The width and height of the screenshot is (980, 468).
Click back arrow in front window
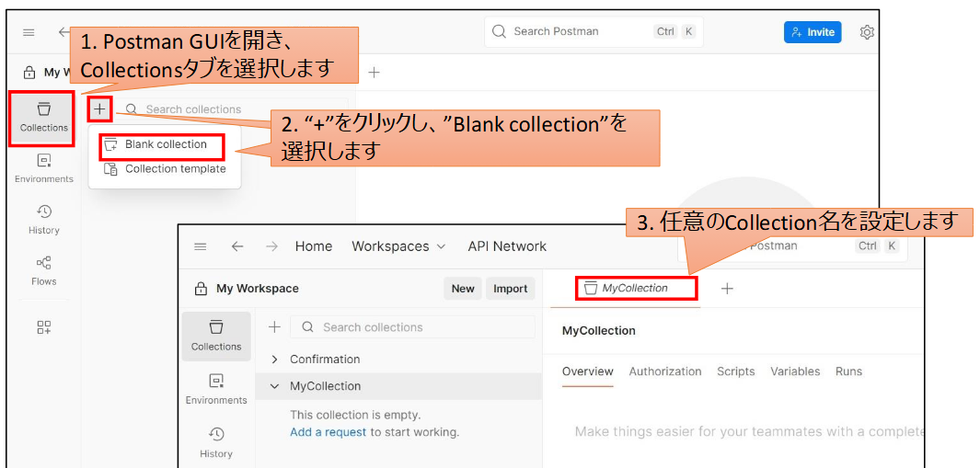coord(236,246)
